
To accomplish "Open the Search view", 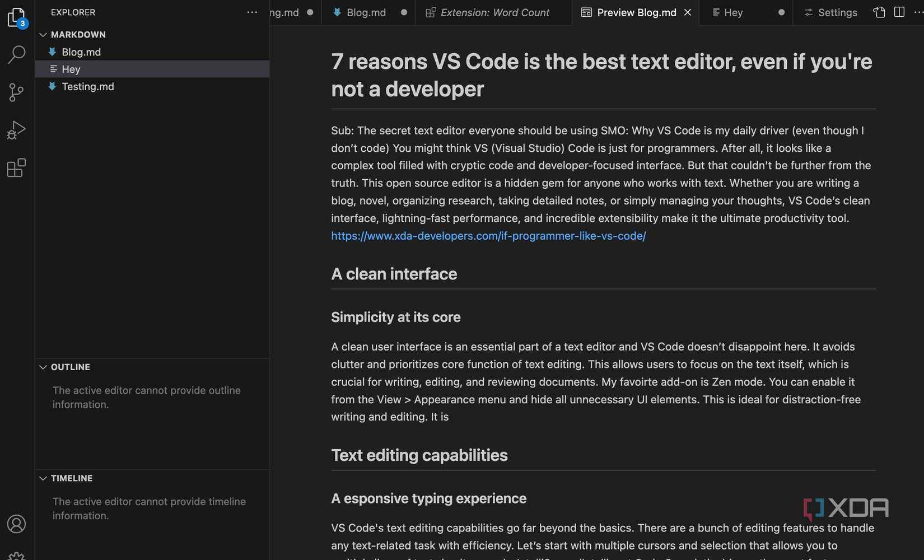I will coord(16,54).
